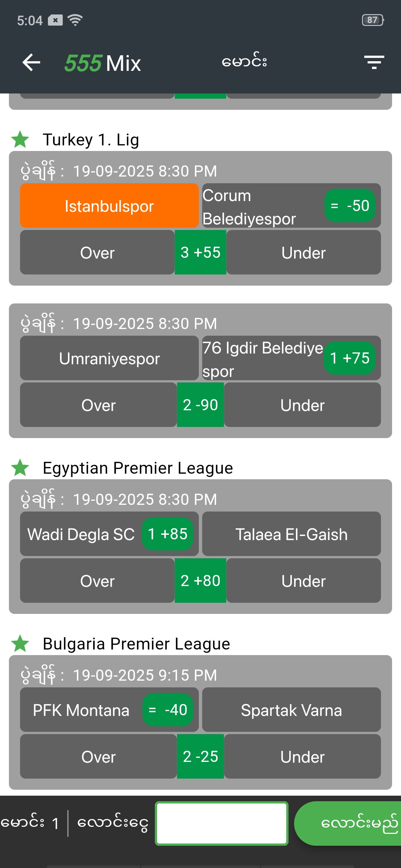
Task: Select Umraniyespor team
Action: (109, 358)
